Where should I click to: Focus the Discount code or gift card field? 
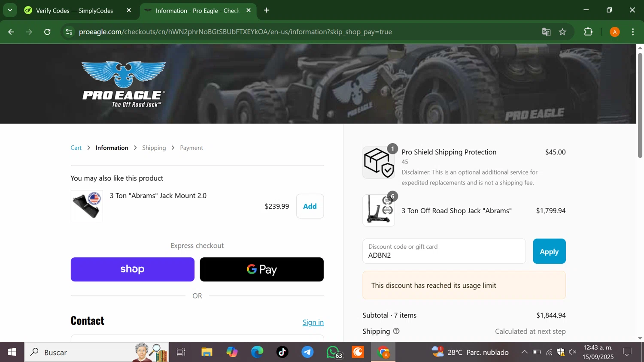444,251
